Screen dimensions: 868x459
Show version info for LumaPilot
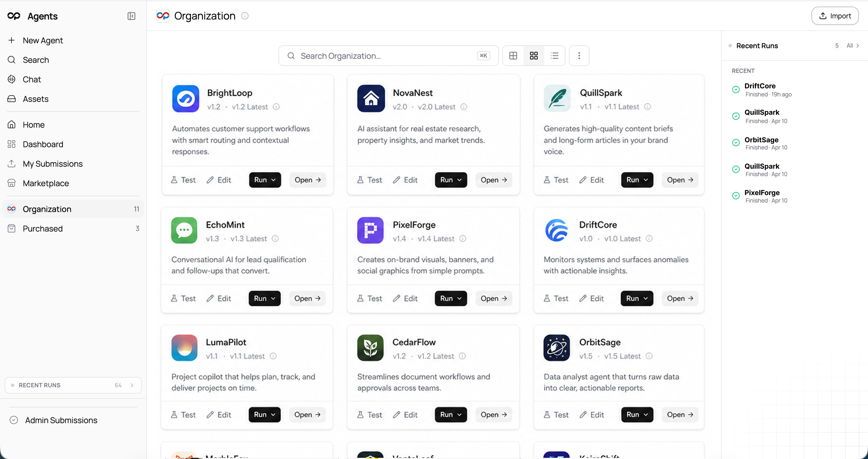coord(273,356)
